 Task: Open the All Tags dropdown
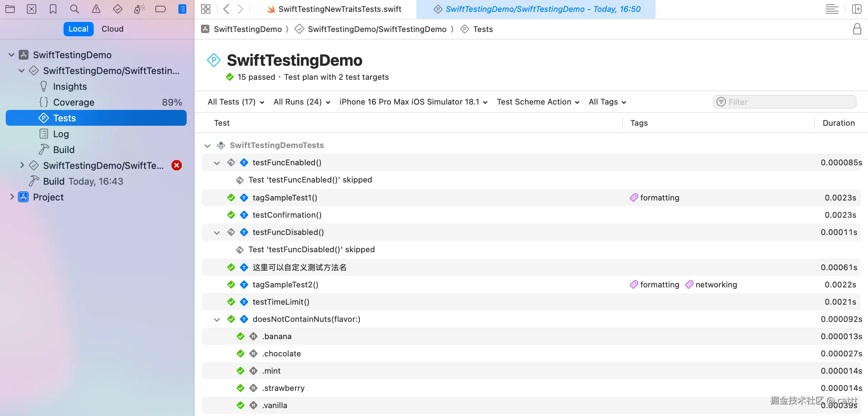click(x=607, y=102)
